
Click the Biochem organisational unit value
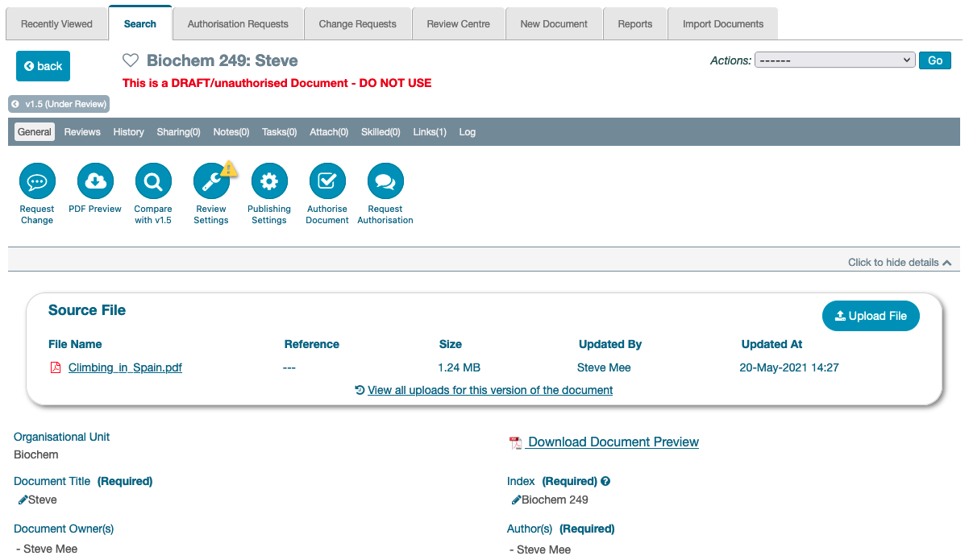pyautogui.click(x=36, y=455)
